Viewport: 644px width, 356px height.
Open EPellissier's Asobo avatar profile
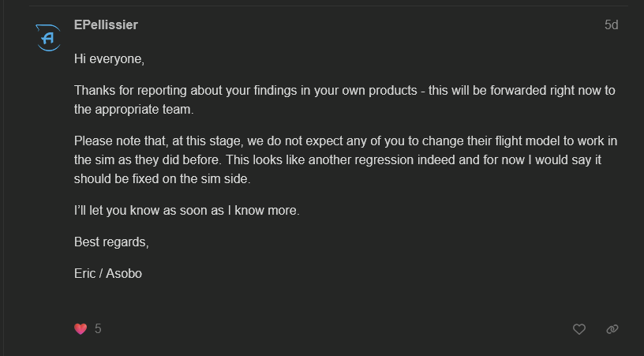pos(48,38)
